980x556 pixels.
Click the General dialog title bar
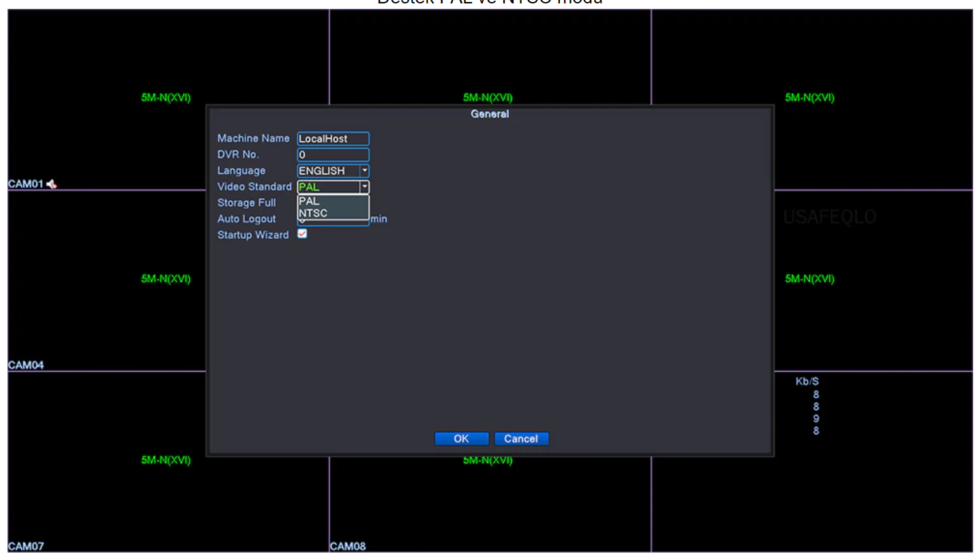(490, 114)
